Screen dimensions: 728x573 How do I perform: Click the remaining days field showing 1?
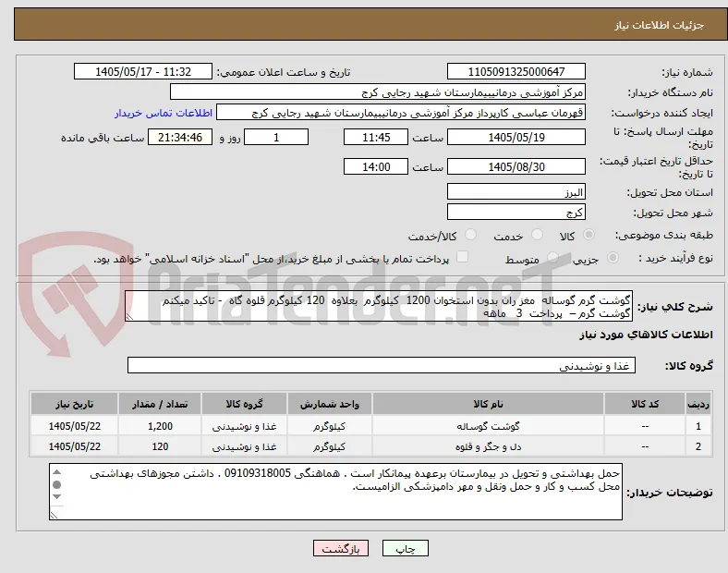tap(276, 138)
